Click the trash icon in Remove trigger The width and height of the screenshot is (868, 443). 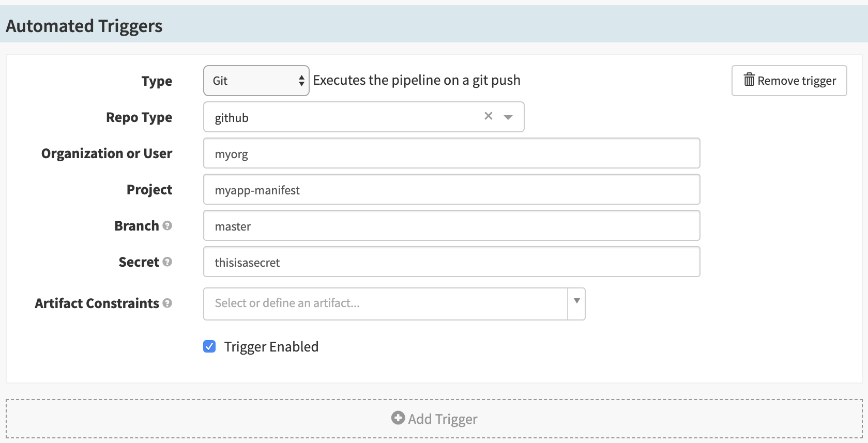[749, 80]
